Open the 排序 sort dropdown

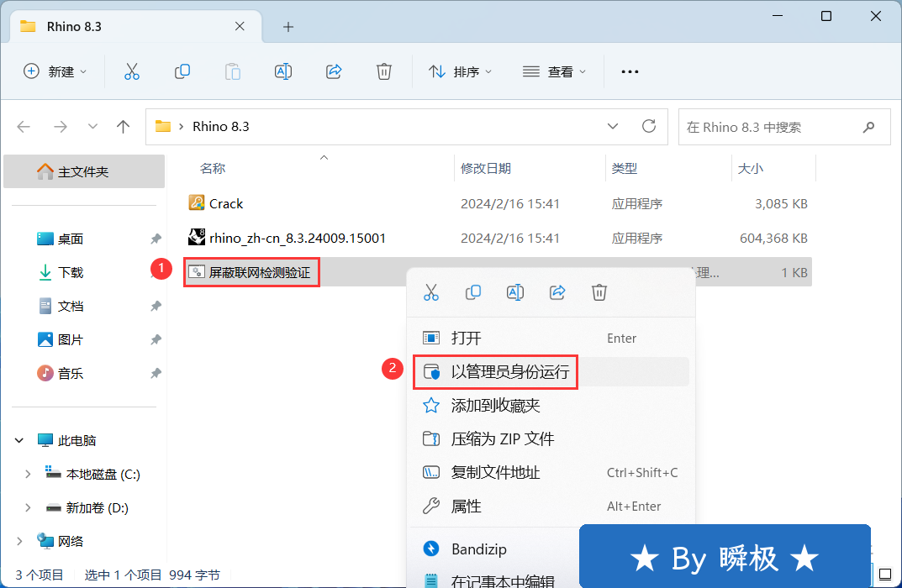pos(461,71)
